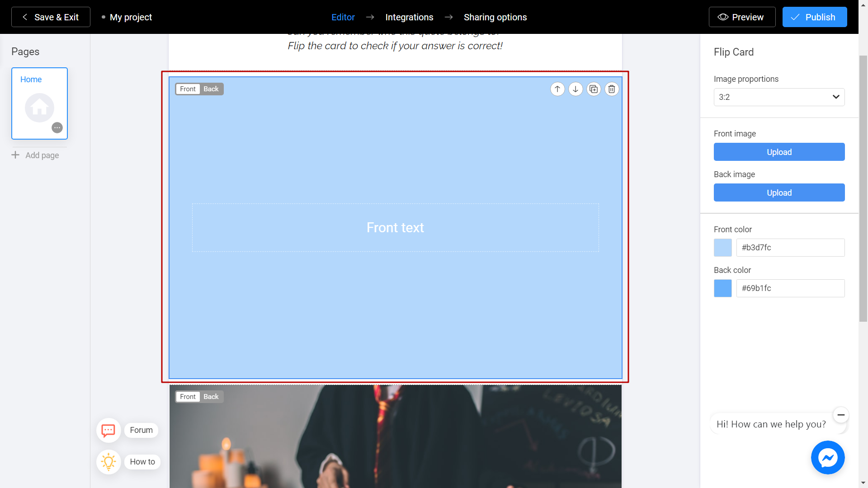Open Integrations workflow step

tap(410, 17)
